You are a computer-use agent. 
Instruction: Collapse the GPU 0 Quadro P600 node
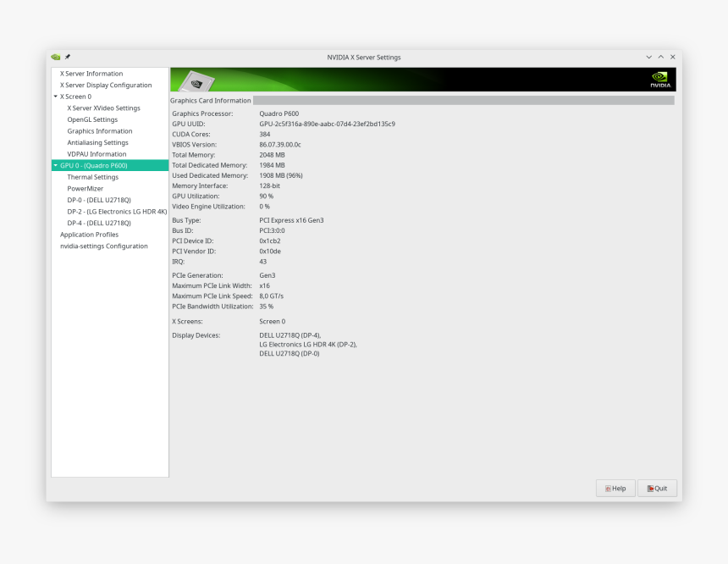coord(56,165)
